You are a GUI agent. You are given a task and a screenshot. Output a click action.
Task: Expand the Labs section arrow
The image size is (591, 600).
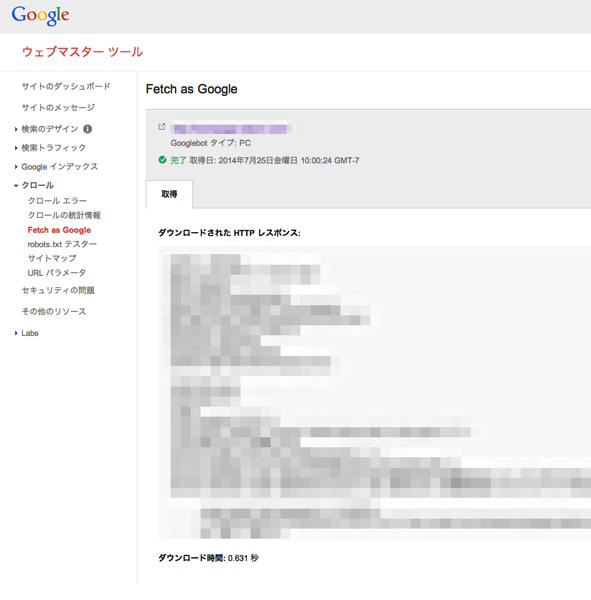[x=16, y=333]
